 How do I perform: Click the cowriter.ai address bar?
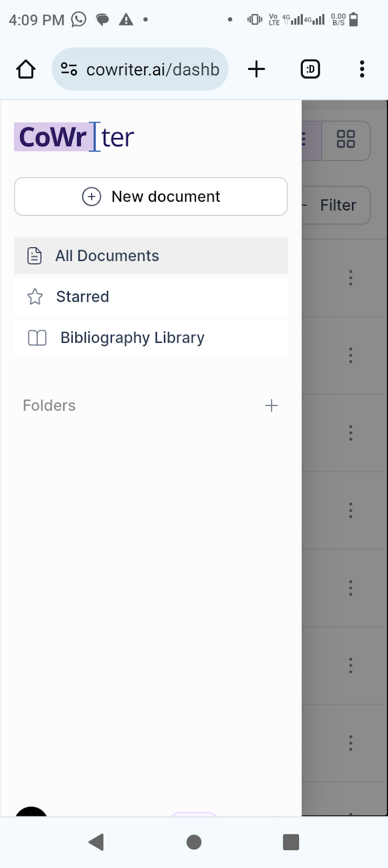(140, 69)
